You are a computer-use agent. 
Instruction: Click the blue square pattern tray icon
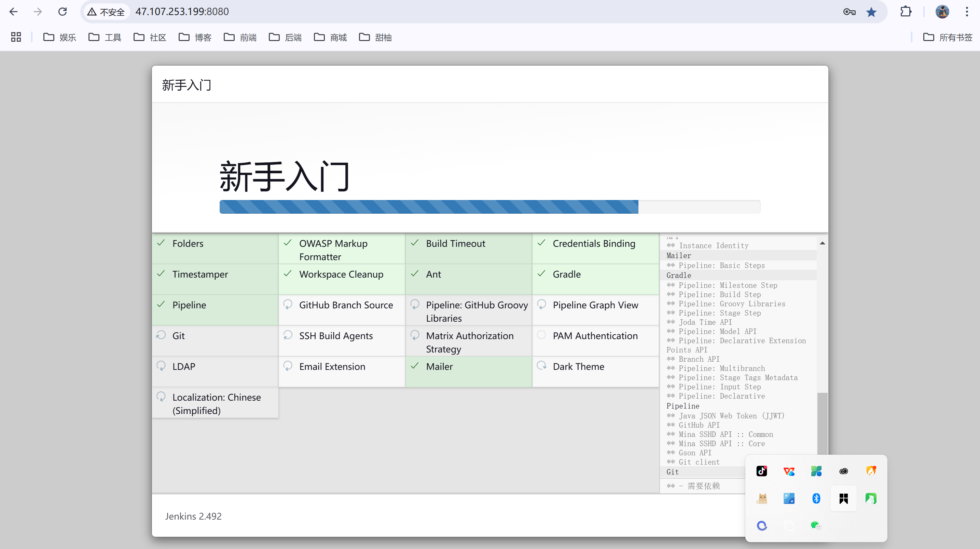click(789, 498)
